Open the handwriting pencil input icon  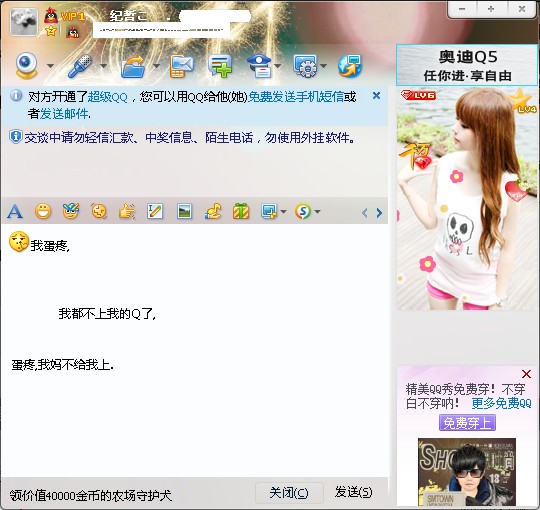click(x=155, y=211)
